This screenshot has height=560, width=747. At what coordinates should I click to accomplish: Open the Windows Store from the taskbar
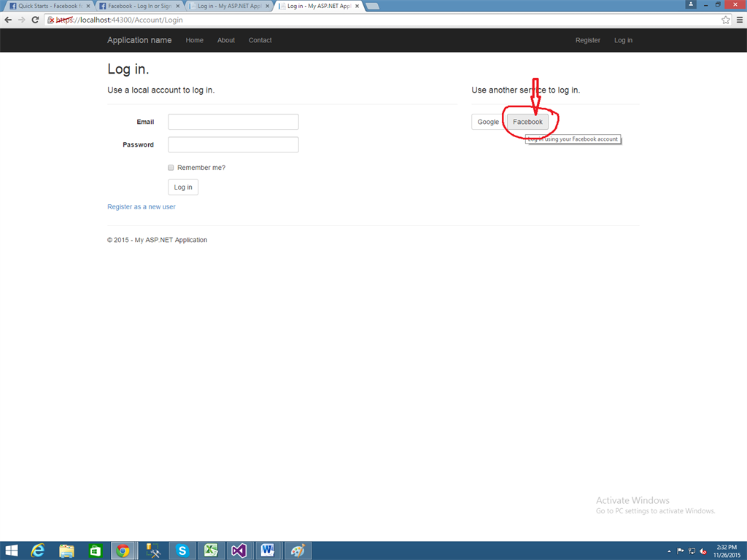pos(95,551)
